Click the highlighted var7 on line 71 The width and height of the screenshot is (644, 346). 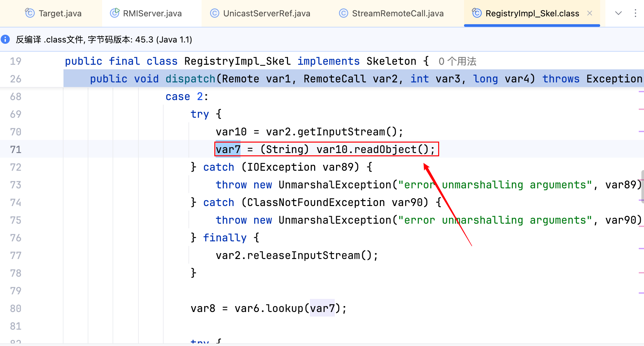228,149
